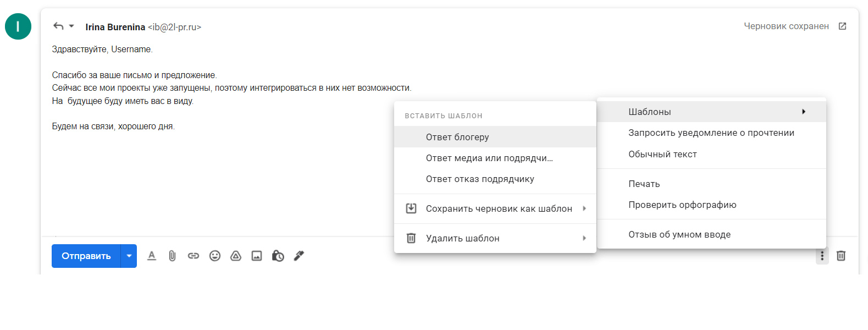Click the insert link icon
Viewport: 868px width, 330px height.
tap(193, 256)
